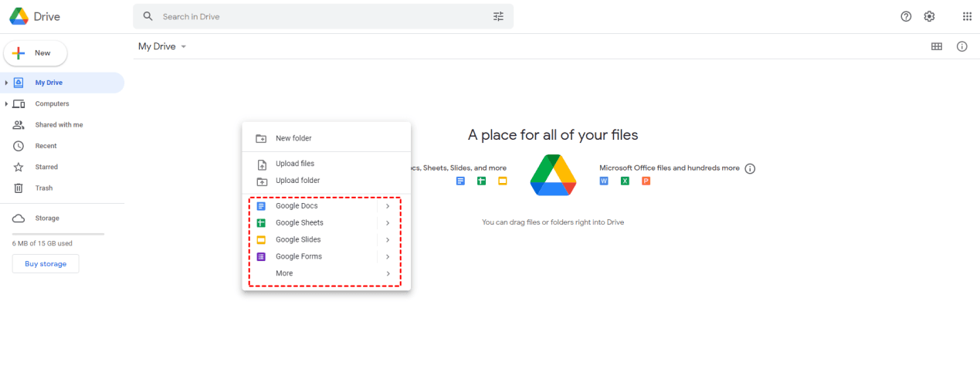Click Buy storage button
Image resolution: width=980 pixels, height=386 pixels.
(46, 264)
